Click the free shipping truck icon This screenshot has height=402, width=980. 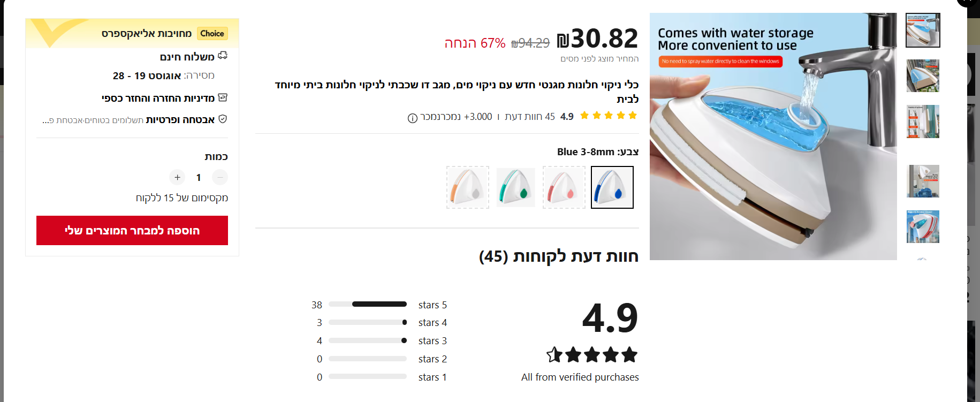223,56
